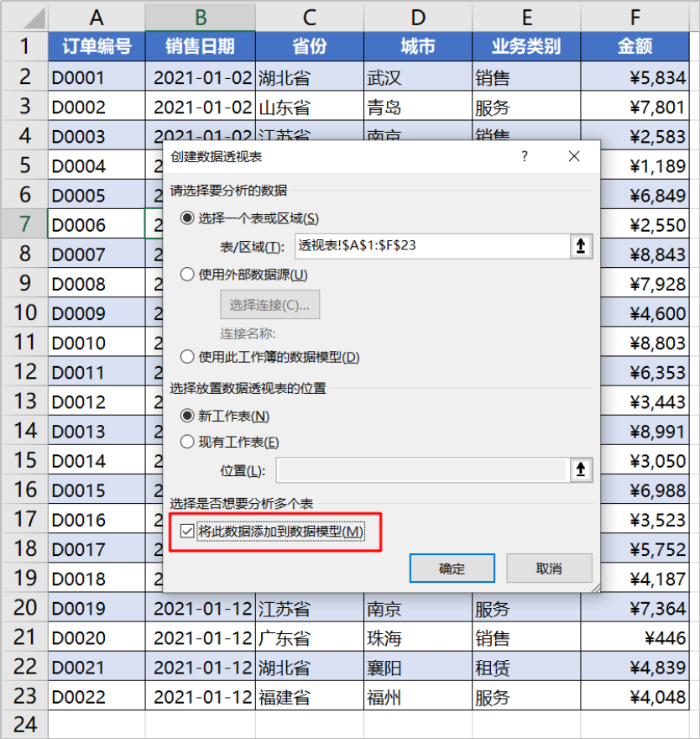700x739 pixels.
Task: Select row 20 header
Action: tap(24, 608)
